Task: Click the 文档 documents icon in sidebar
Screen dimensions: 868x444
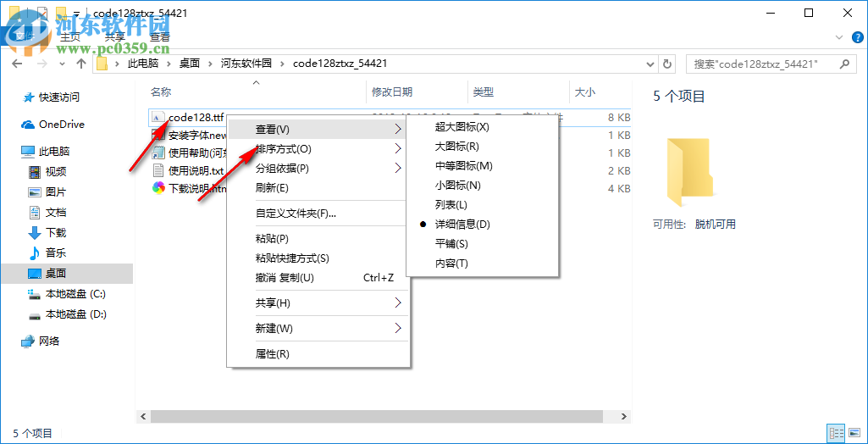Action: 35,212
